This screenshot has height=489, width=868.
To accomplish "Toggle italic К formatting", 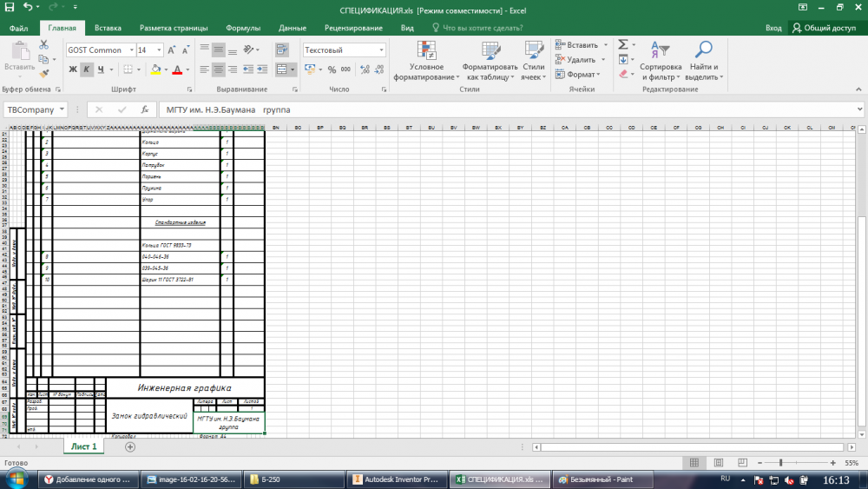I will pyautogui.click(x=87, y=69).
